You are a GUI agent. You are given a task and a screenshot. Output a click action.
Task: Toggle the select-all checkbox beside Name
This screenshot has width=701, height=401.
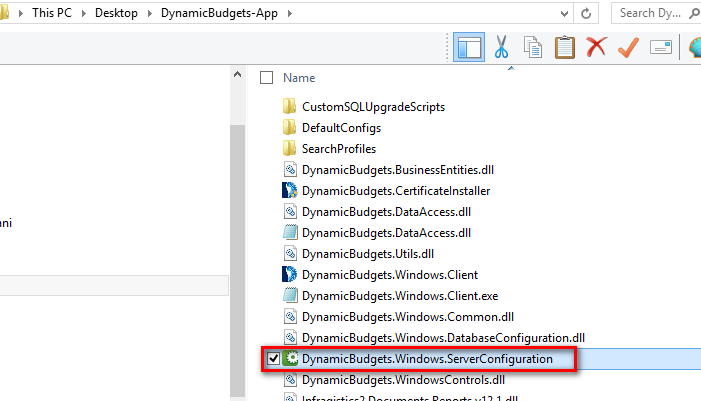click(x=266, y=78)
